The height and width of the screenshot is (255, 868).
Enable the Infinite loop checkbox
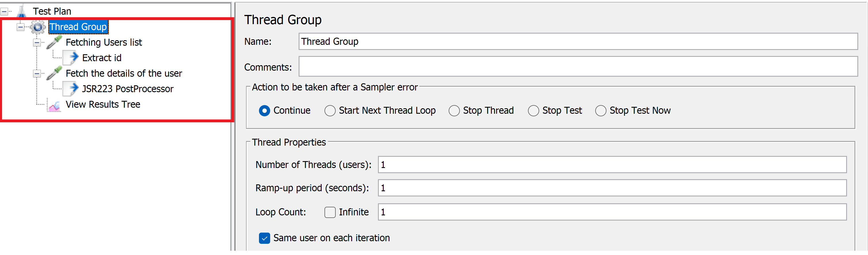coord(330,212)
